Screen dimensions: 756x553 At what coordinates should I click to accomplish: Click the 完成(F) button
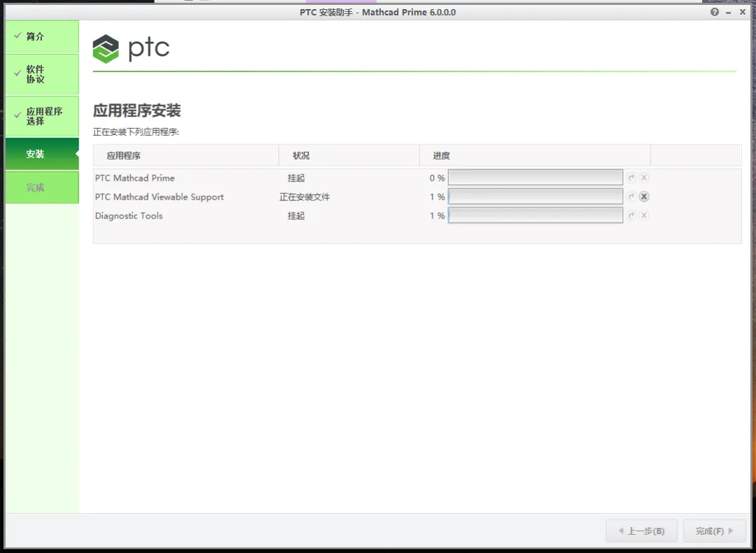point(714,531)
